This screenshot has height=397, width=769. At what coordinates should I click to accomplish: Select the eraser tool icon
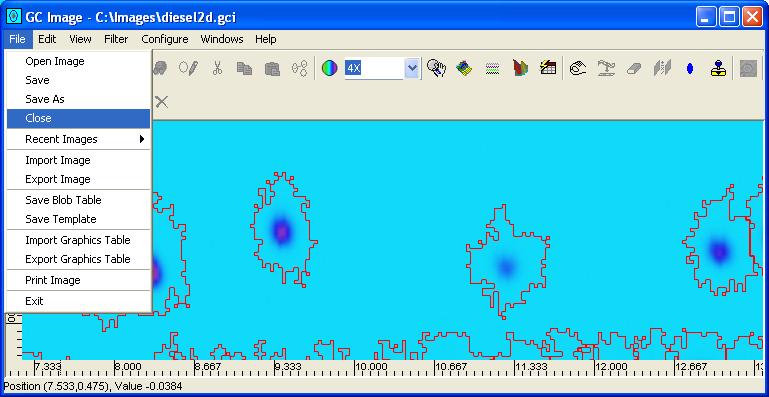click(x=634, y=68)
